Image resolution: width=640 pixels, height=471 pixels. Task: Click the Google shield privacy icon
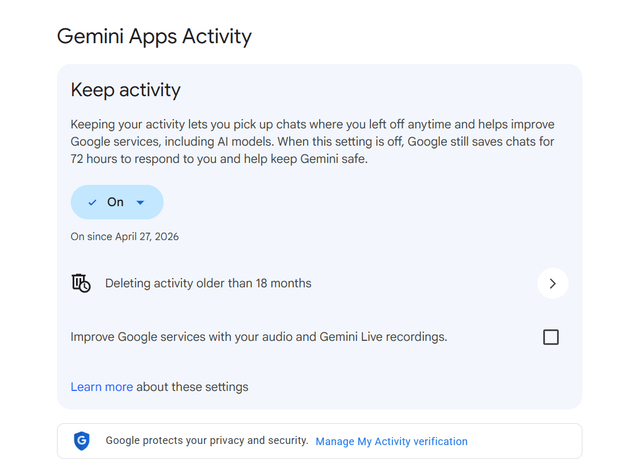coord(82,441)
